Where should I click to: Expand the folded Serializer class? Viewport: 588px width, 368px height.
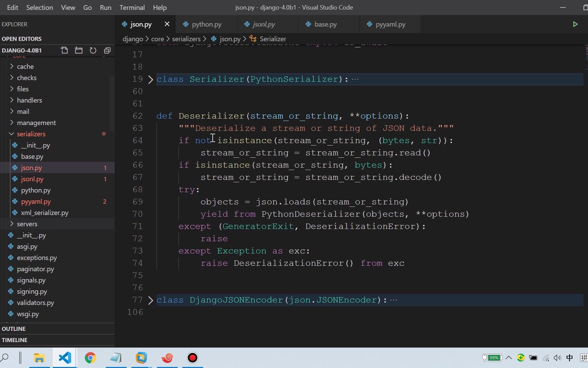[x=151, y=79]
